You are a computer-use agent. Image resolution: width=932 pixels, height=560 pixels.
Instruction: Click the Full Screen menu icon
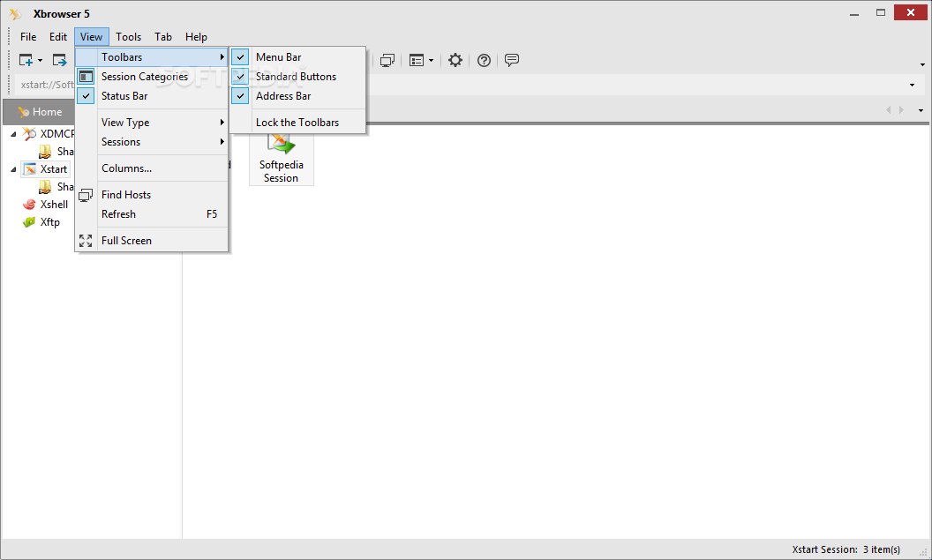pos(86,241)
